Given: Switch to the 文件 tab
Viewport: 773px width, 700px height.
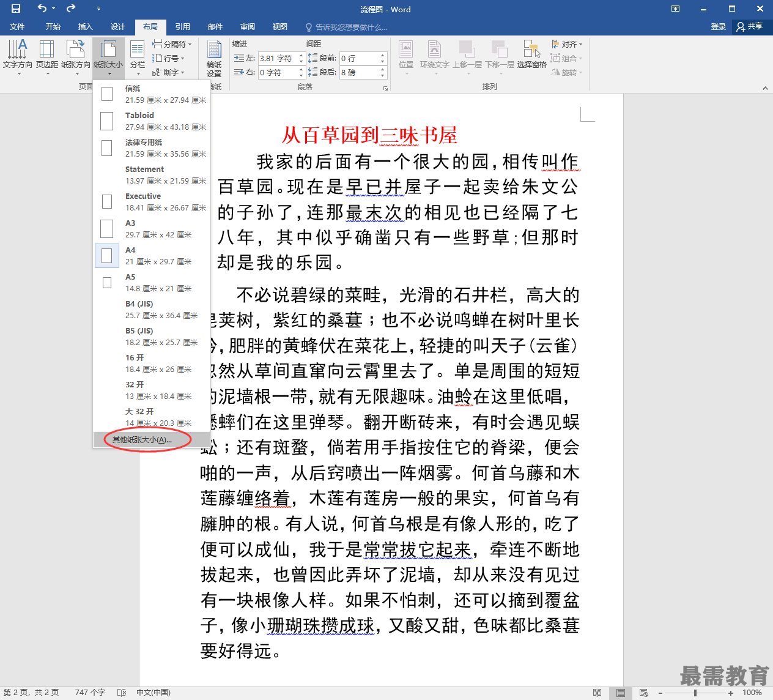Looking at the screenshot, I should click(17, 27).
